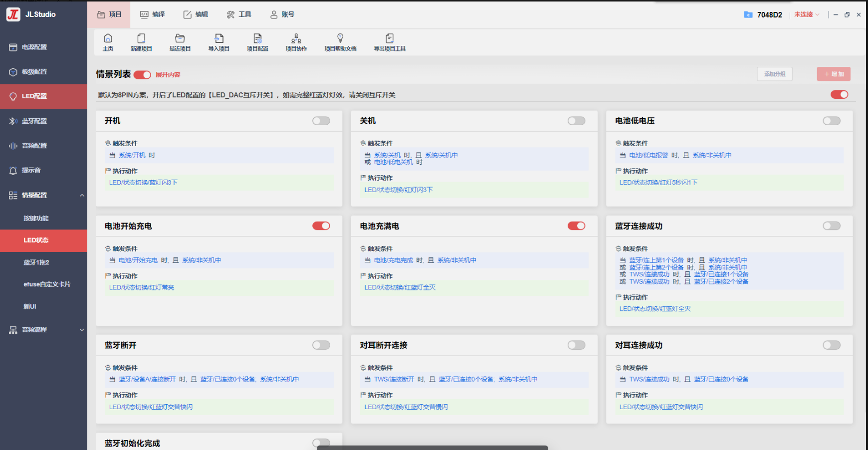Collapse the 情景配置 sidebar group
868x450 pixels.
tap(82, 195)
